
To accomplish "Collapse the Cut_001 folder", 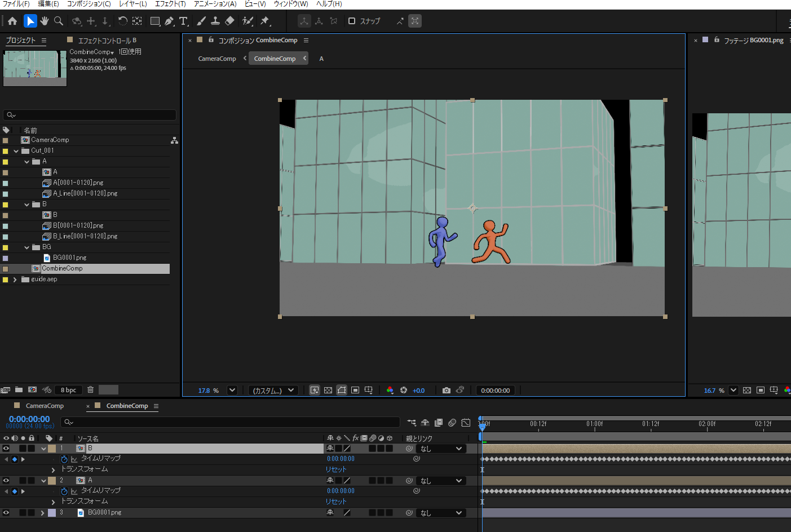I will click(x=16, y=151).
